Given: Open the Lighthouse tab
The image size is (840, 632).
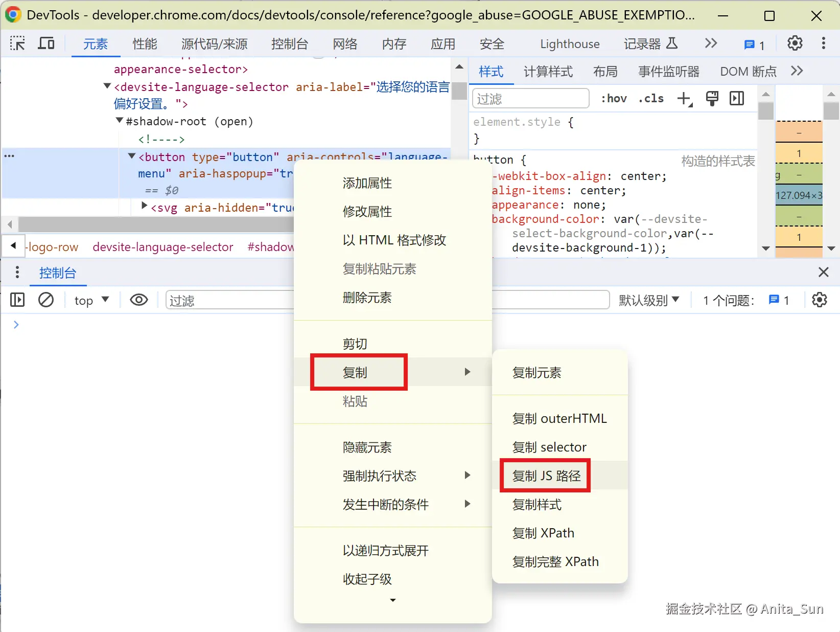Looking at the screenshot, I should (x=570, y=44).
